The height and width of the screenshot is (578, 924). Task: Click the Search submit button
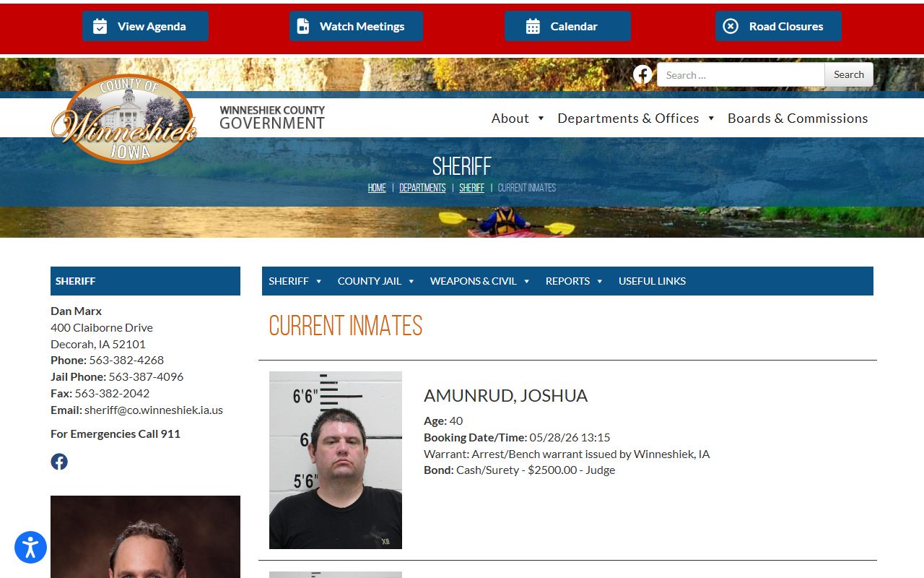point(849,74)
